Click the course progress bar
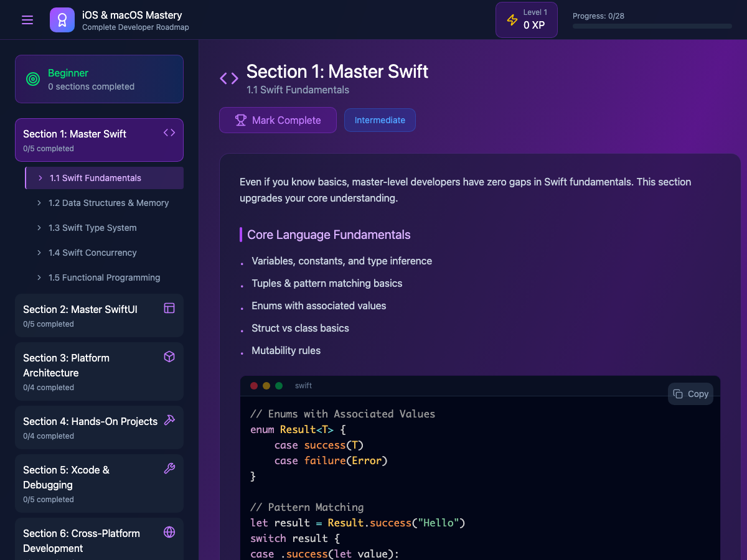Image resolution: width=747 pixels, height=560 pixels. [x=652, y=26]
